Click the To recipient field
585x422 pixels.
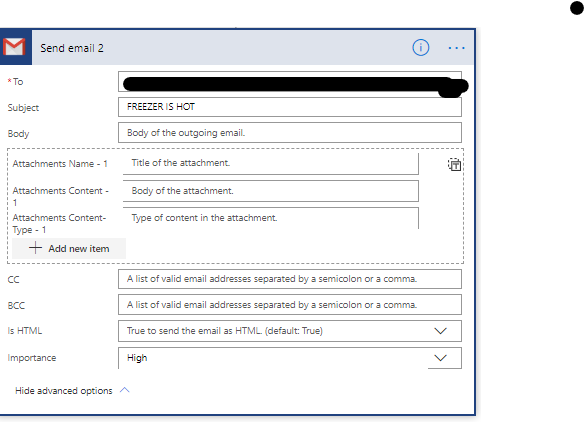click(x=290, y=82)
